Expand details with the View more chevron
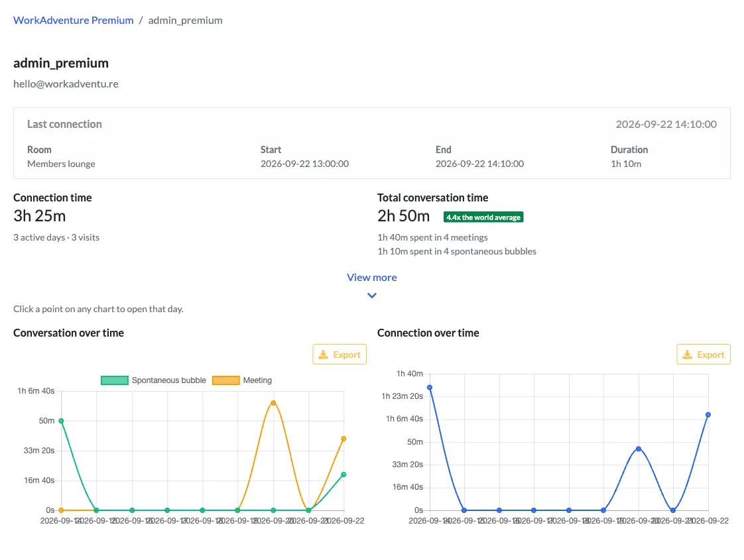744x560 pixels. pyautogui.click(x=372, y=296)
